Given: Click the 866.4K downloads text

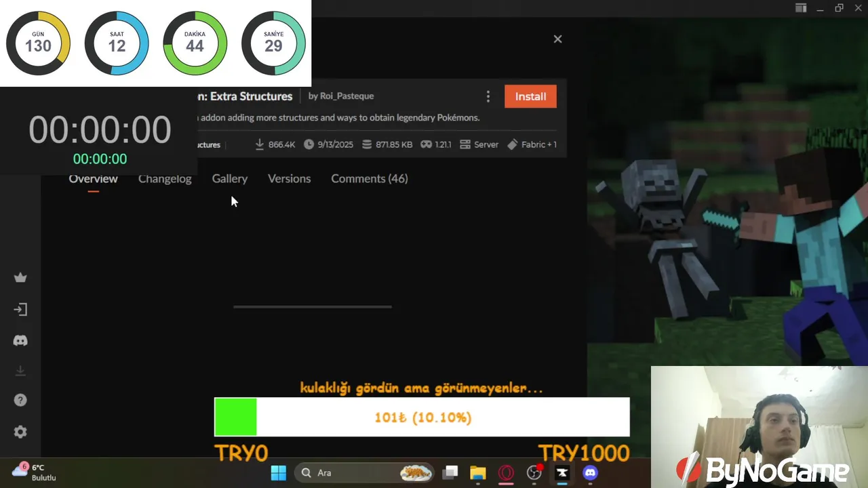Looking at the screenshot, I should click(281, 144).
